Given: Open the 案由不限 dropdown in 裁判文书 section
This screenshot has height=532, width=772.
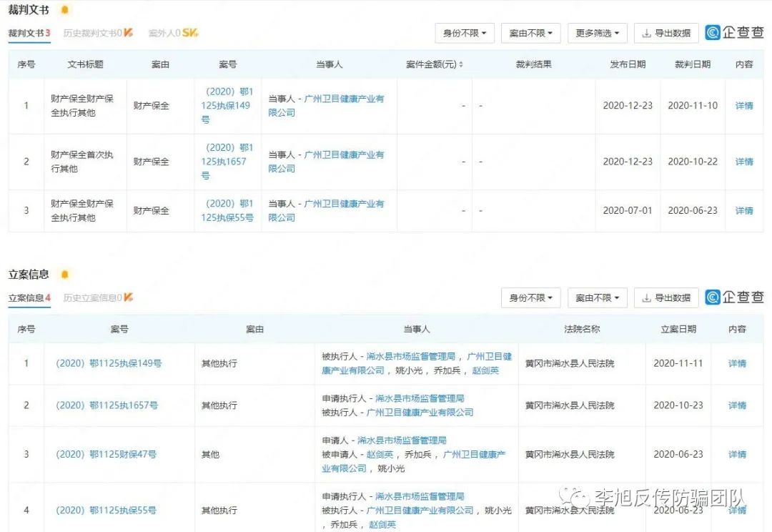Looking at the screenshot, I should 531,33.
